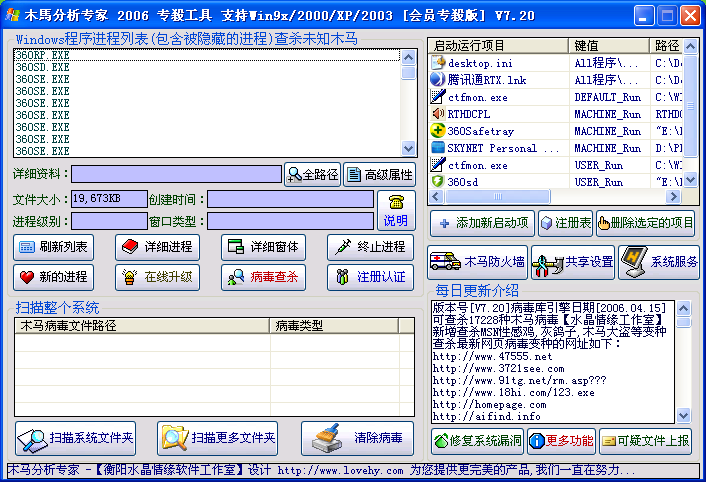Viewport: 706px width, 482px height.
Task: Click startup list scroll down arrow
Action: coord(690,180)
